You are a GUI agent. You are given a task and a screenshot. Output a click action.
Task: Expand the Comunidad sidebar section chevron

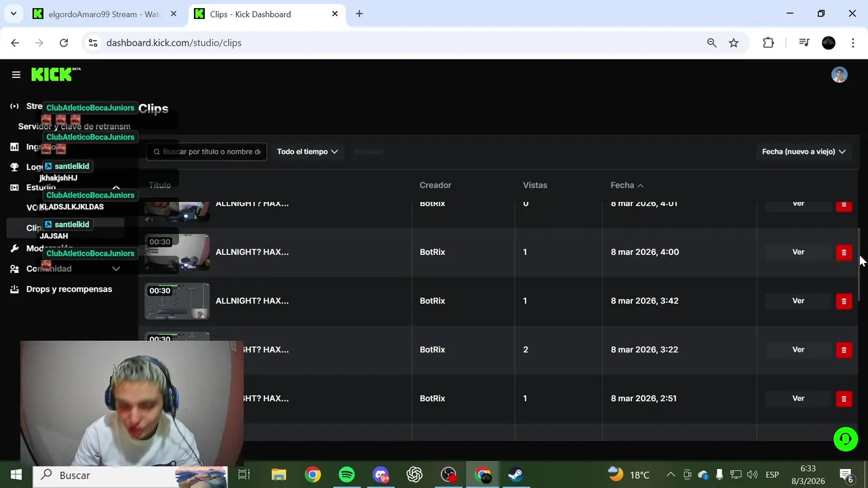(x=116, y=269)
